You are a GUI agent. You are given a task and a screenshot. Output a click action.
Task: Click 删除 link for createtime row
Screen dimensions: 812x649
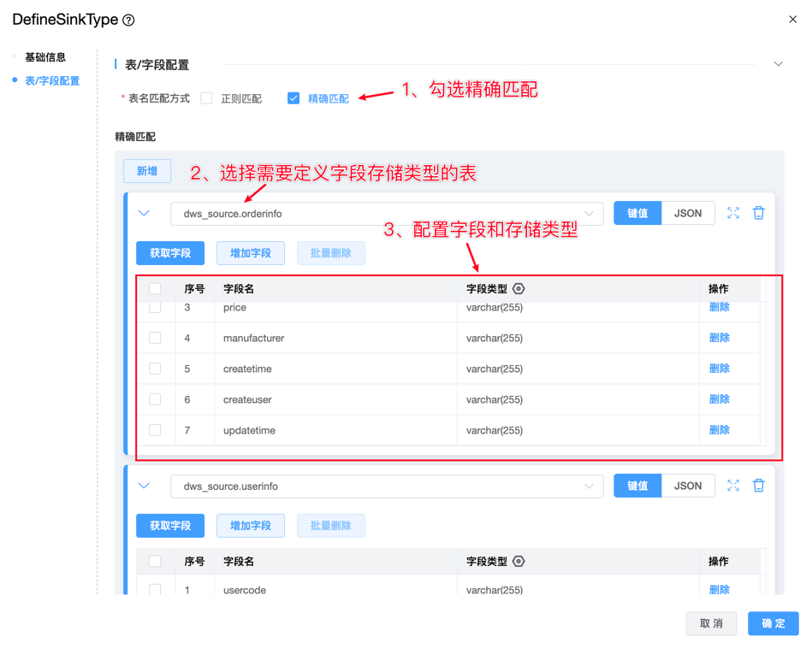pos(719,369)
